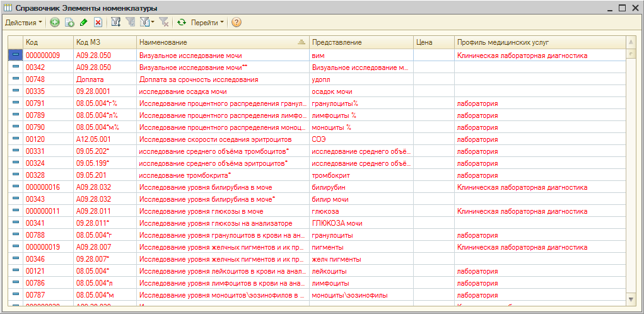
Task: Select the Исследование скорости оседания эритроцитов row
Action: click(x=215, y=139)
